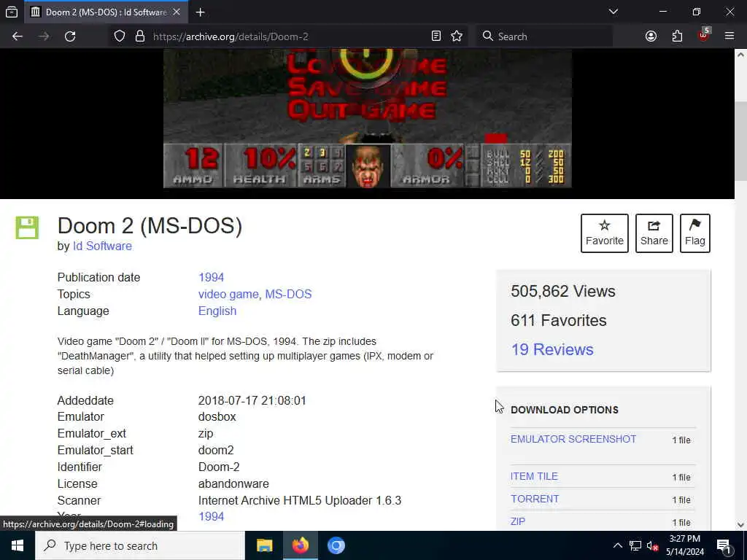
Task: Toggle Reader View icon in address bar
Action: [x=436, y=36]
